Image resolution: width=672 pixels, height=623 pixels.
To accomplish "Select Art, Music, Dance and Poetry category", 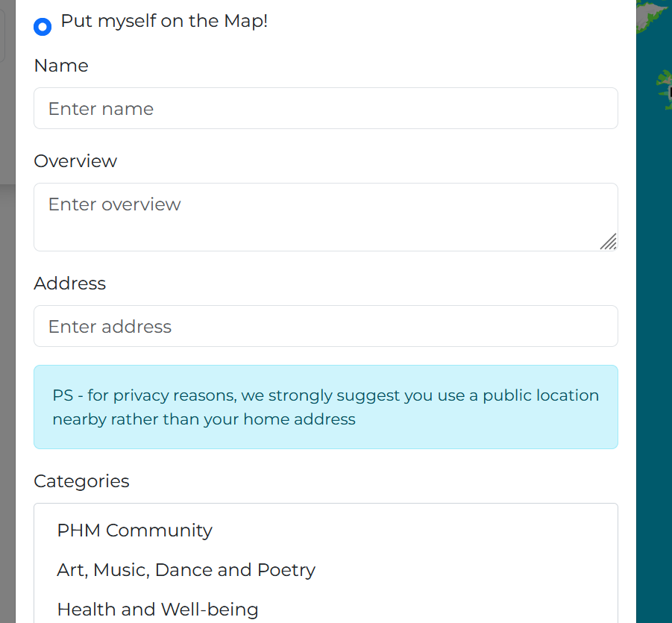I will click(x=186, y=570).
